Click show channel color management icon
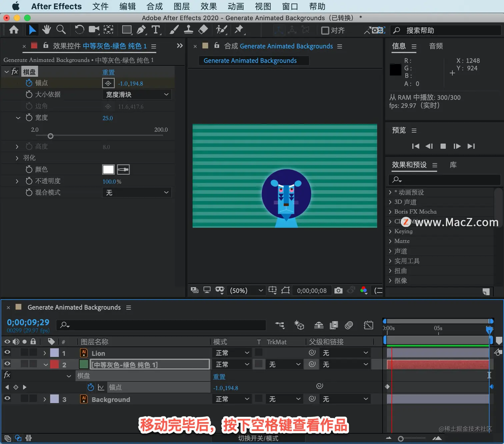Screen dimensions: 504x444 tap(364, 290)
